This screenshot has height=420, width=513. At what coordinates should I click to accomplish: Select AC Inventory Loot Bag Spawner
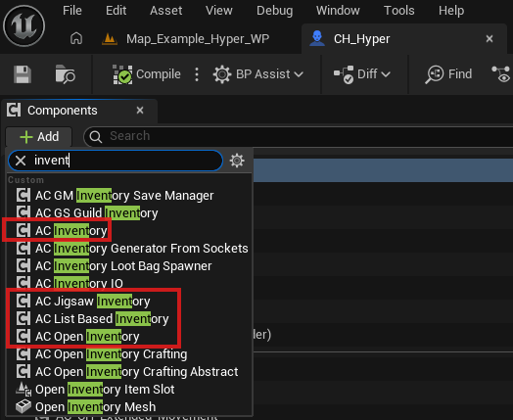tap(129, 266)
